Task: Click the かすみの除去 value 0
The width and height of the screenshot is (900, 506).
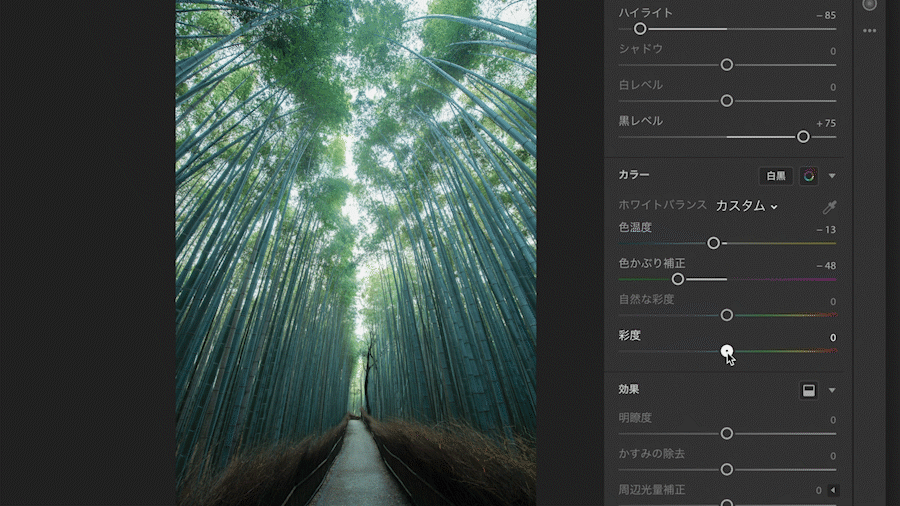Action: tap(833, 456)
